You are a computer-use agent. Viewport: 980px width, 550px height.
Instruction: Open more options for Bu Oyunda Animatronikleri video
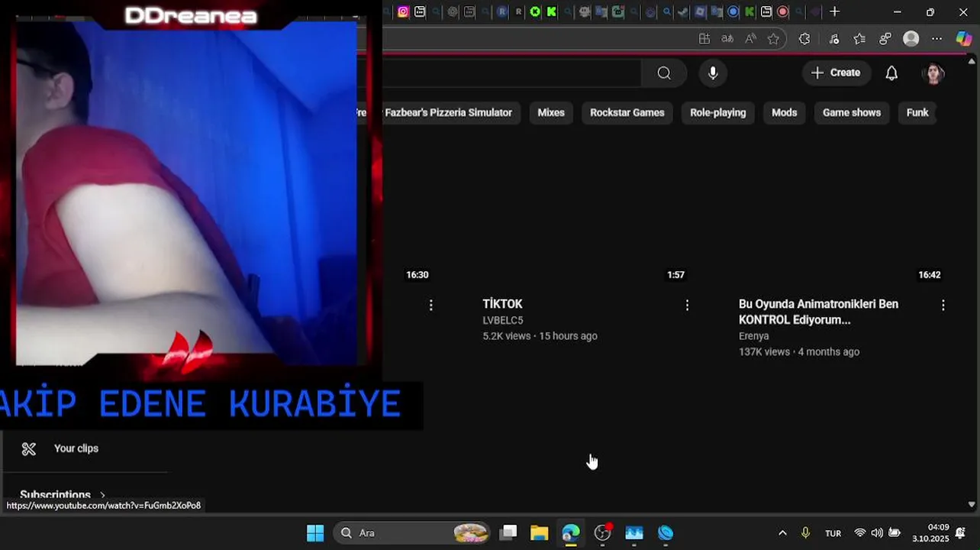pyautogui.click(x=943, y=305)
